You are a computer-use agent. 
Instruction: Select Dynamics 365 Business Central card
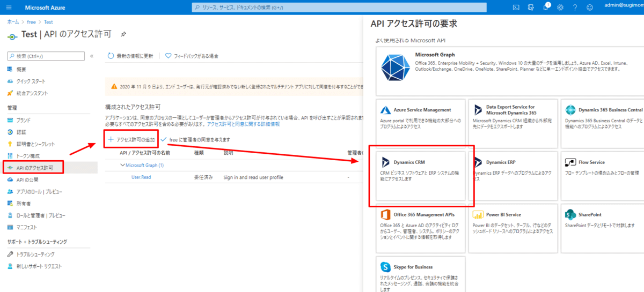coord(603,123)
